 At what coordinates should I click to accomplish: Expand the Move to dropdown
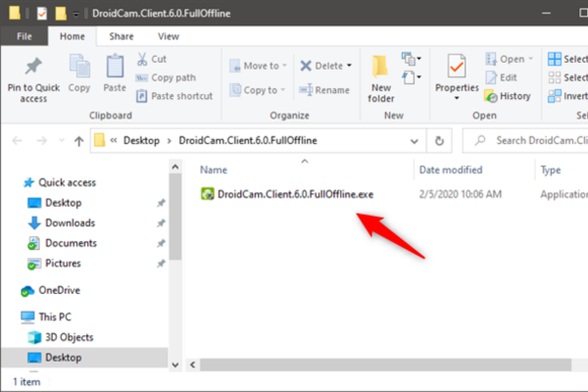coord(284,66)
